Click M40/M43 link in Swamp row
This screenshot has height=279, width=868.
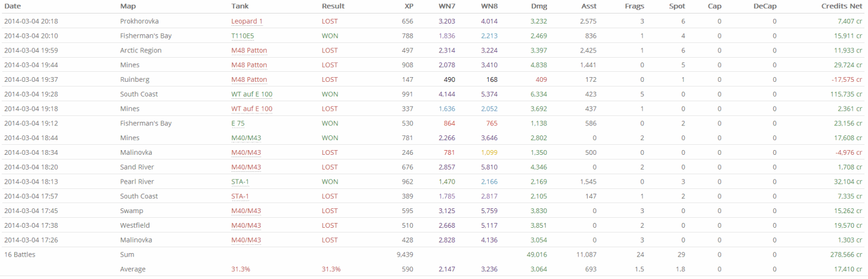tap(246, 211)
